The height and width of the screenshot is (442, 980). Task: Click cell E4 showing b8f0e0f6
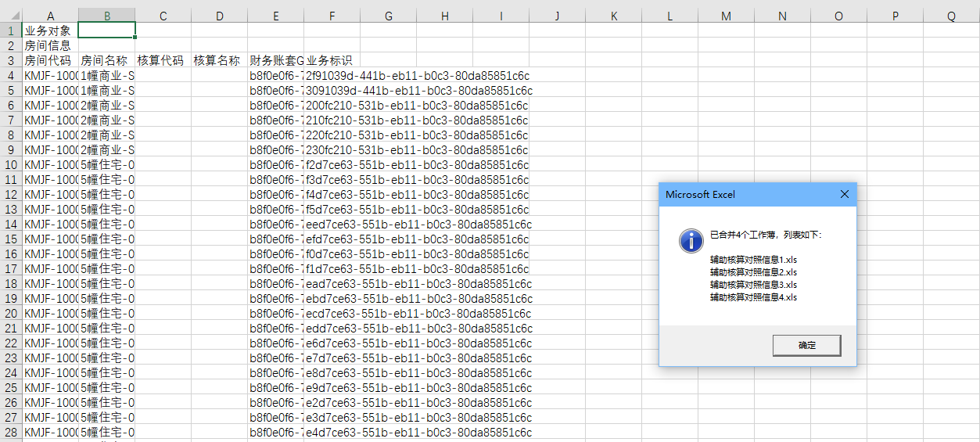tap(276, 75)
